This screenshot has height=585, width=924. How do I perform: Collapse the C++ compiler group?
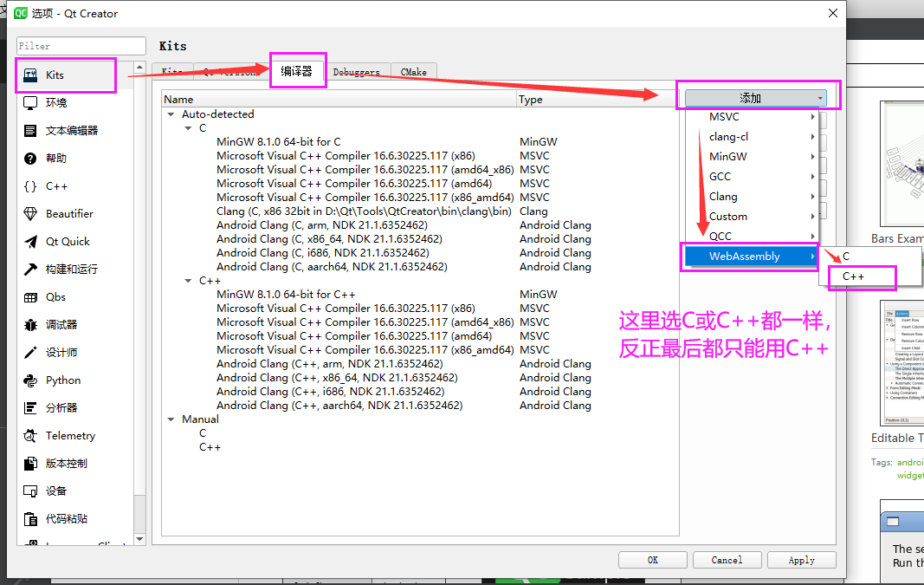[188, 280]
